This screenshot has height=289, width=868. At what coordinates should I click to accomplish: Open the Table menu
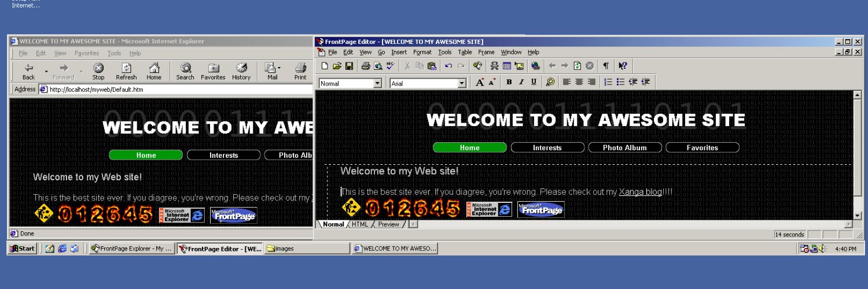click(465, 52)
